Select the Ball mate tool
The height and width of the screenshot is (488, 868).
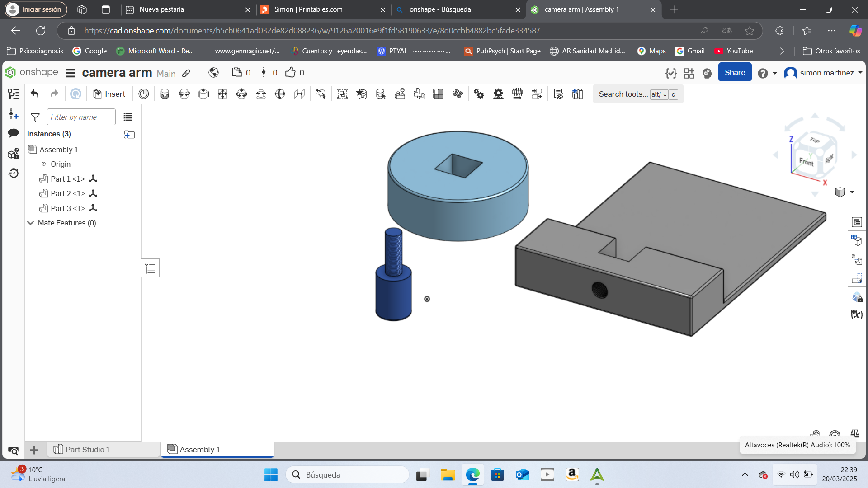pyautogui.click(x=280, y=94)
